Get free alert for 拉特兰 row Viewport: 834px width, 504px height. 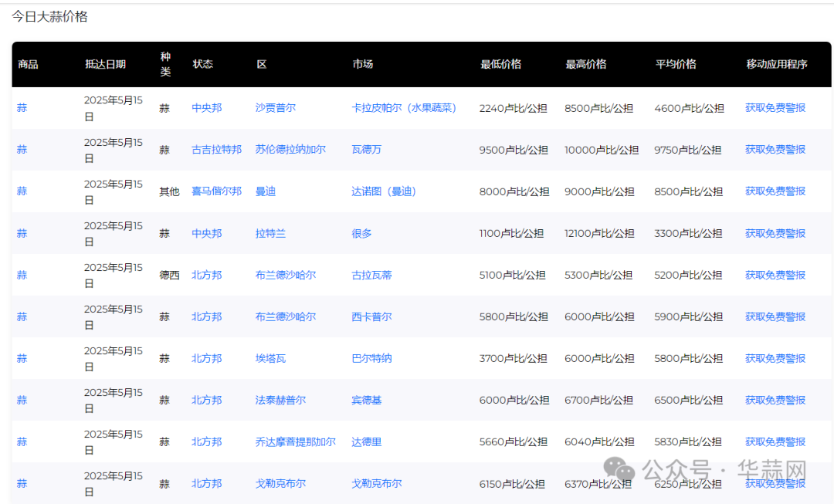coord(775,233)
